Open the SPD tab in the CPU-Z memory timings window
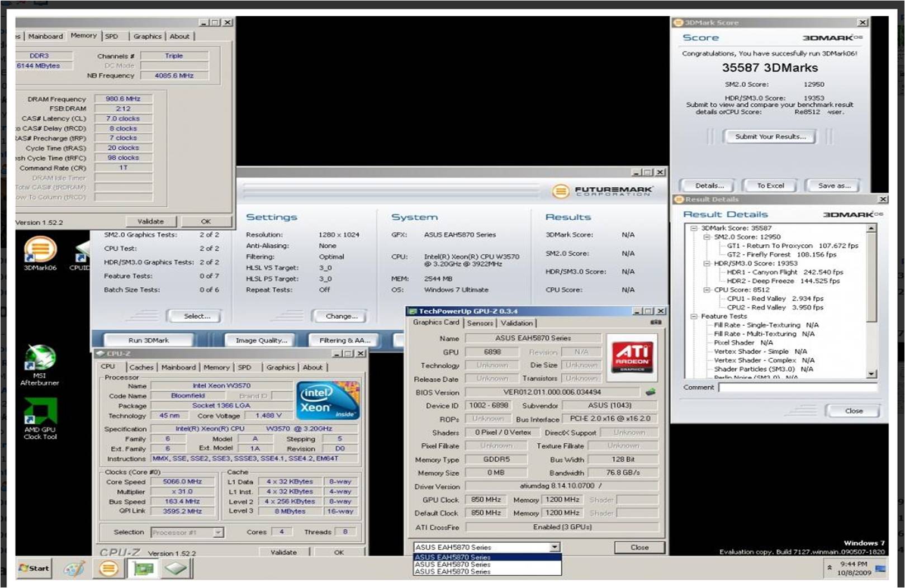Viewport: 905px width, 588px height. 112,36
